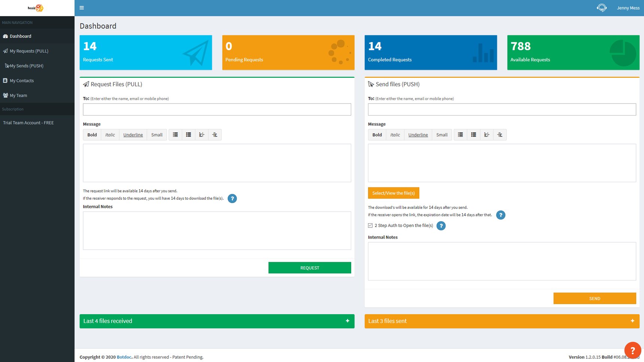644x362 pixels.
Task: Insert unordered list in Request Files message
Action: pos(175,135)
